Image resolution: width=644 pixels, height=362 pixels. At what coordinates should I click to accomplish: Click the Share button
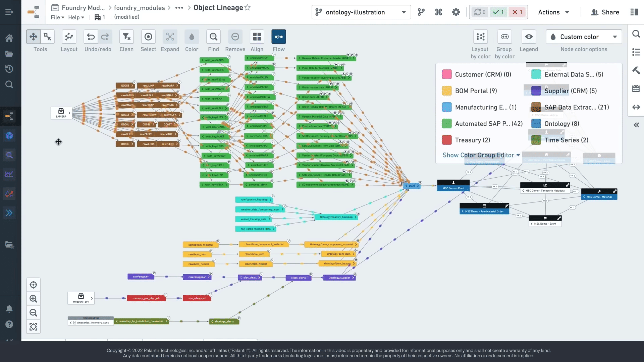(605, 12)
